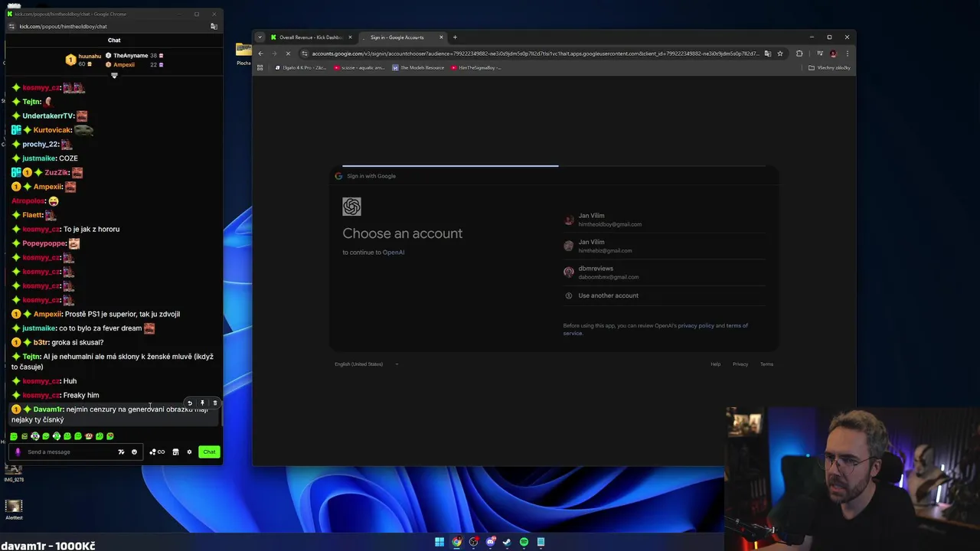This screenshot has width=980, height=551.
Task: Open chat settings gear icon
Action: 189,452
